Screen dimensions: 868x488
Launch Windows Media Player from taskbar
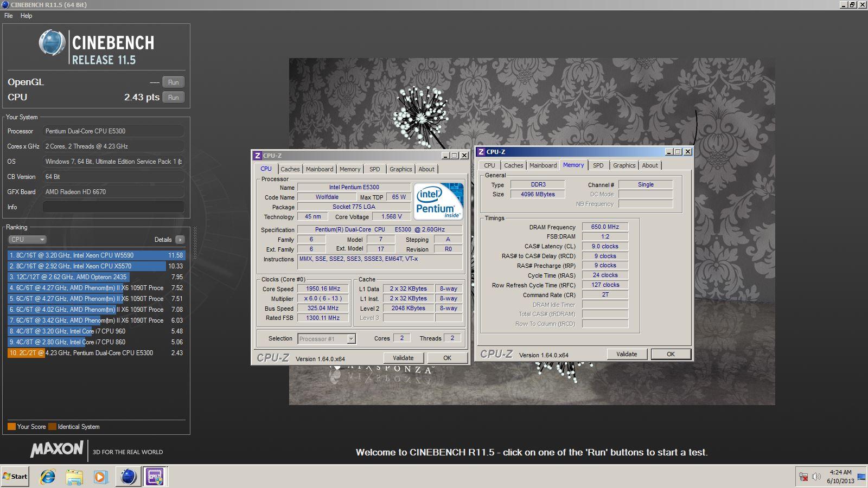pos(100,477)
